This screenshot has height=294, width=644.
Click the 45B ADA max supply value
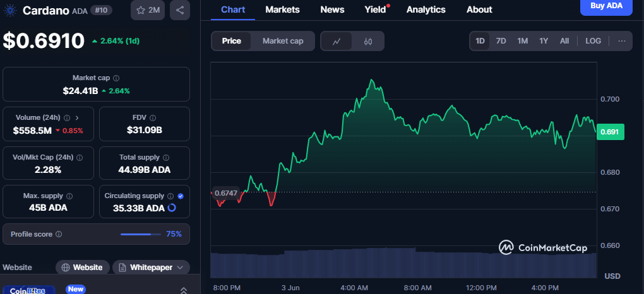(x=48, y=208)
